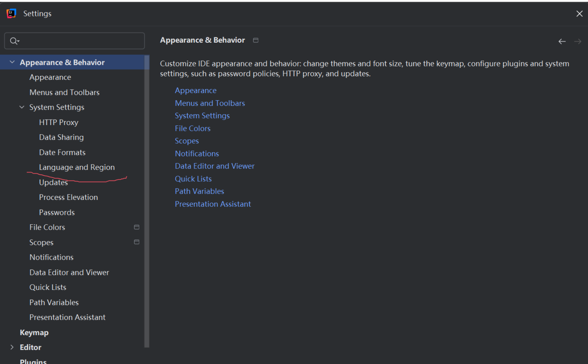Image resolution: width=588 pixels, height=364 pixels.
Task: Expand the Editor section
Action: (12, 347)
